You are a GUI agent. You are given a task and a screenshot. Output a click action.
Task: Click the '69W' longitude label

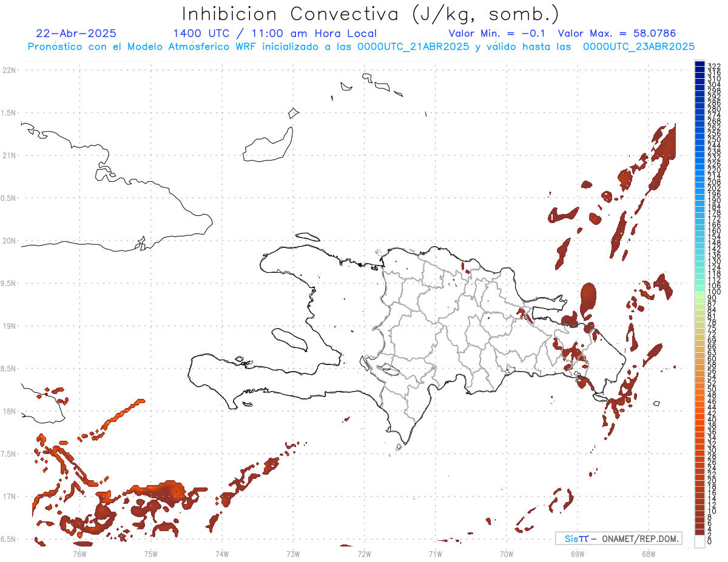578,554
